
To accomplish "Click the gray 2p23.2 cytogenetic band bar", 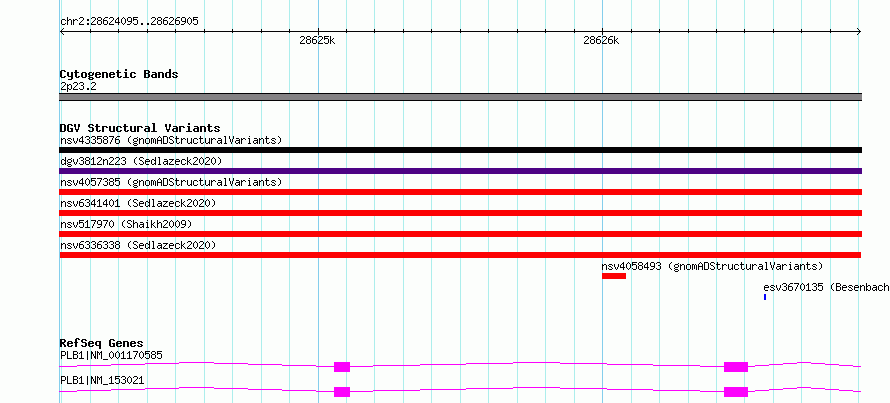I will tap(460, 97).
